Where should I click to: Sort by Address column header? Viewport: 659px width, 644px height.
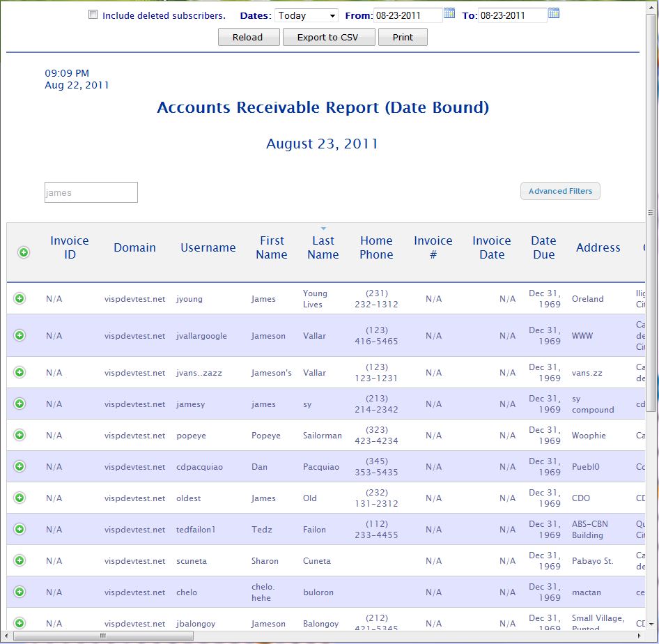(x=598, y=247)
